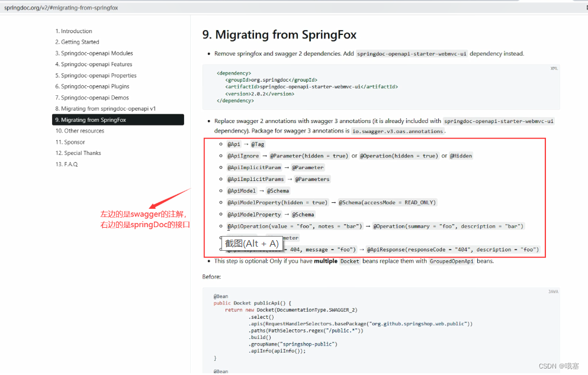588x375 pixels.
Task: Click '@ApiOperation(value = "foo", notes = "bar")' code
Action: (x=295, y=227)
